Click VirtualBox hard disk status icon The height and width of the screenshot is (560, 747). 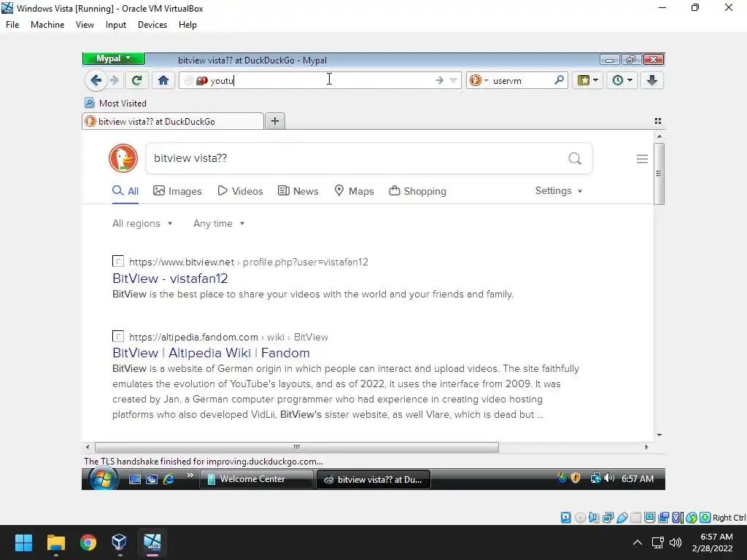(x=565, y=518)
